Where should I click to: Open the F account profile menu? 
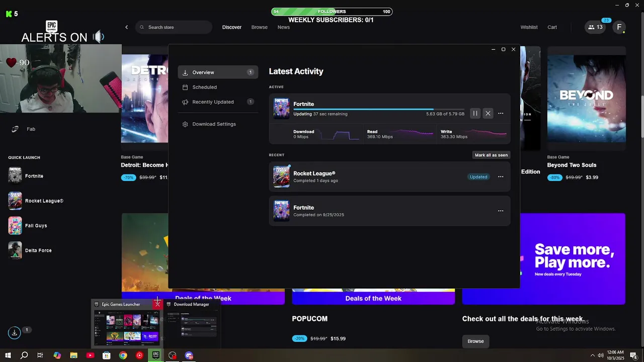[619, 27]
